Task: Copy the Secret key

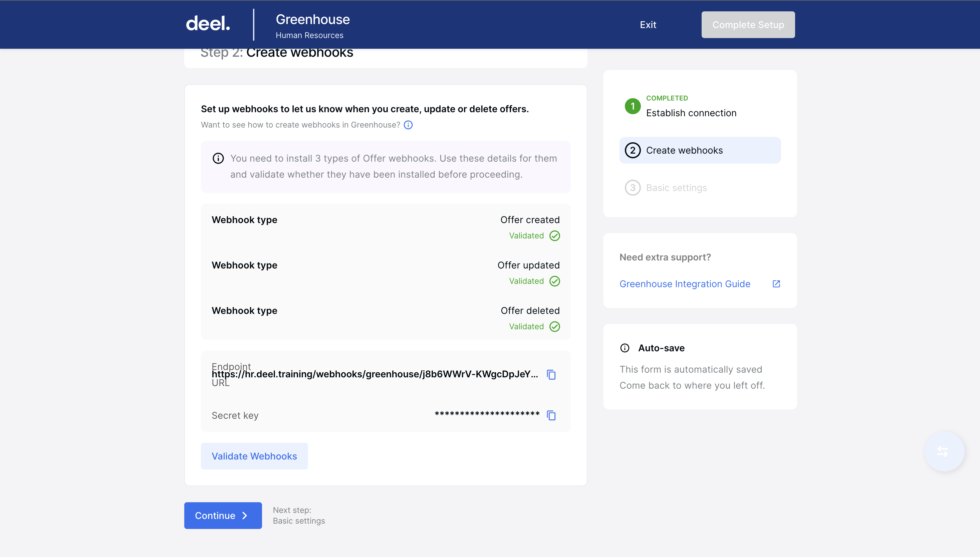Action: click(x=551, y=415)
